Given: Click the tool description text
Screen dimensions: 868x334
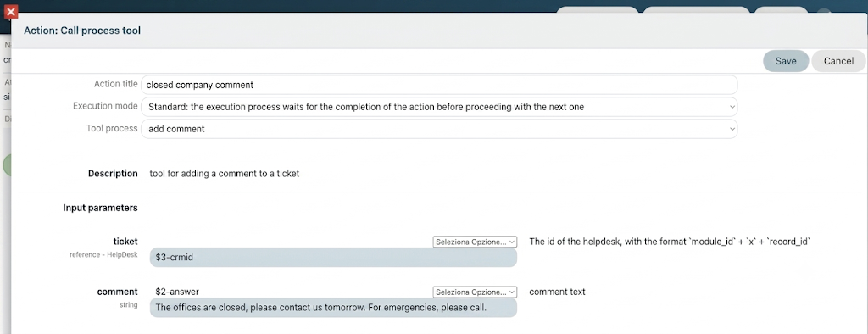Looking at the screenshot, I should (224, 174).
